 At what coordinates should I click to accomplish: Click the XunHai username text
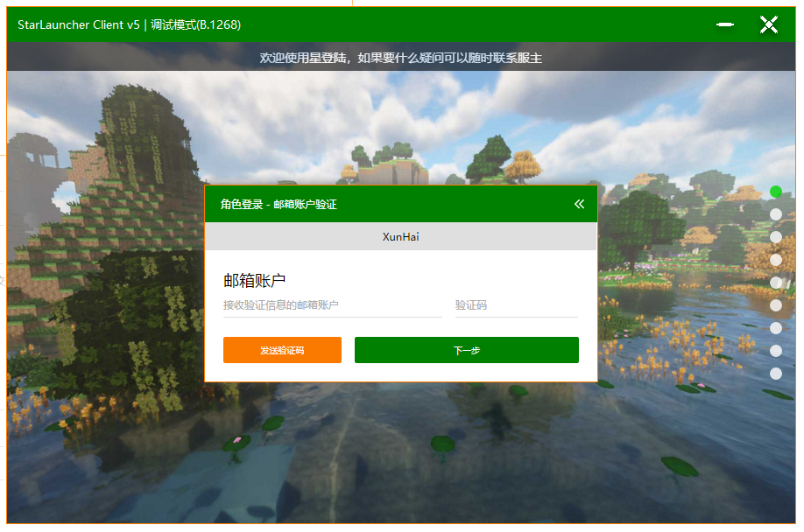tap(400, 236)
